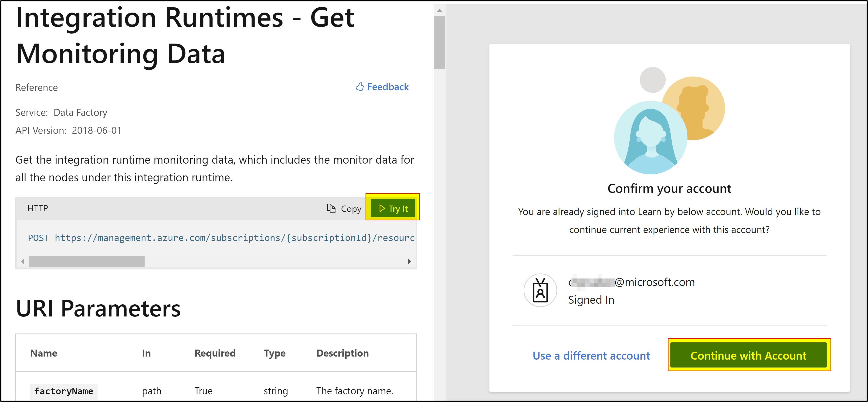The width and height of the screenshot is (868, 402).
Task: Click the code block right scroll arrow
Action: (409, 261)
